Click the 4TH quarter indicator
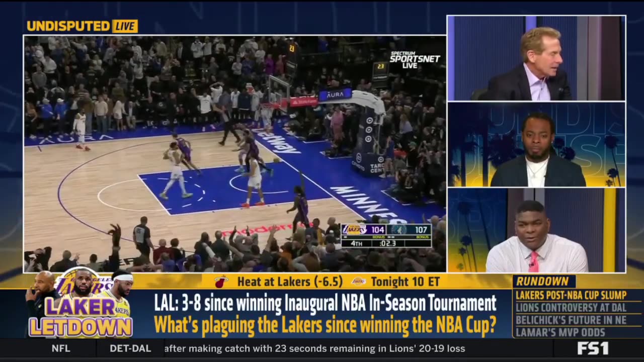644x362 pixels. pos(356,243)
